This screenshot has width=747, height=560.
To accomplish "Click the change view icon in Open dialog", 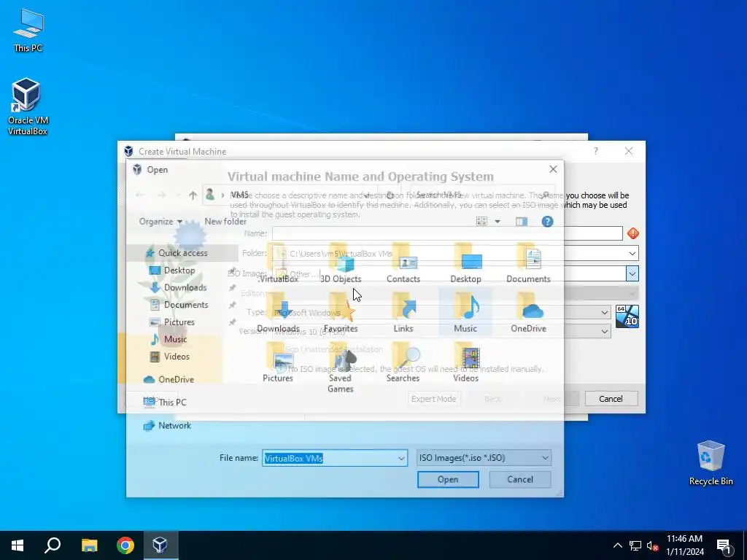I will (x=481, y=222).
